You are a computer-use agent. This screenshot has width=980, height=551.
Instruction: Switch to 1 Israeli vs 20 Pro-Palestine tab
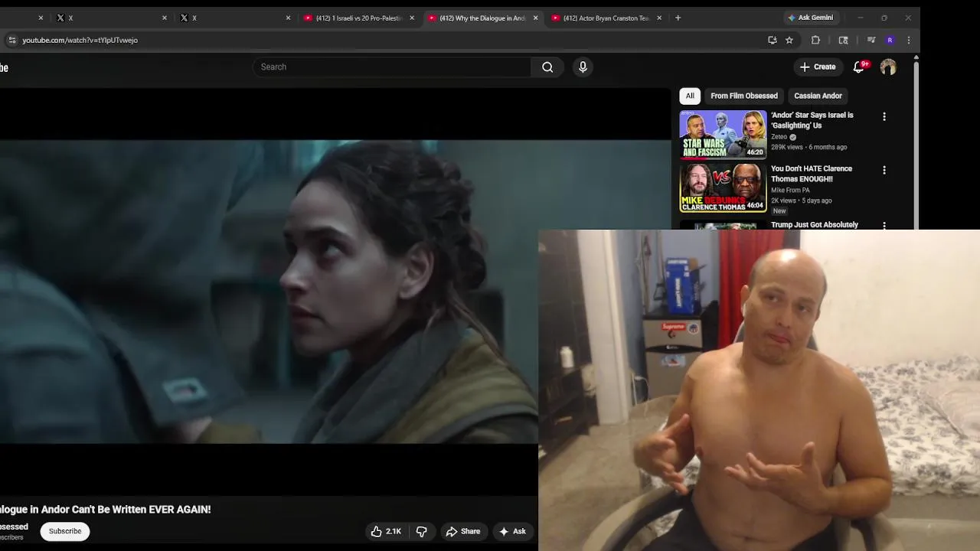point(358,18)
